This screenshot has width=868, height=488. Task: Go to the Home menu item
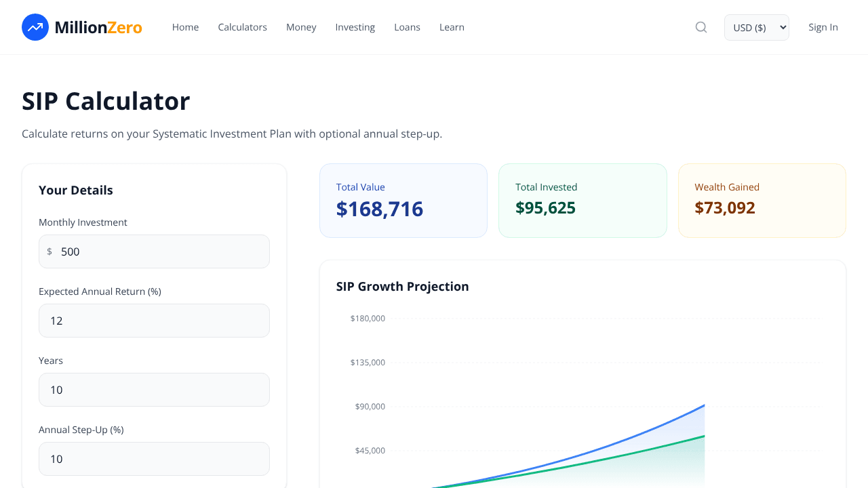pos(185,27)
